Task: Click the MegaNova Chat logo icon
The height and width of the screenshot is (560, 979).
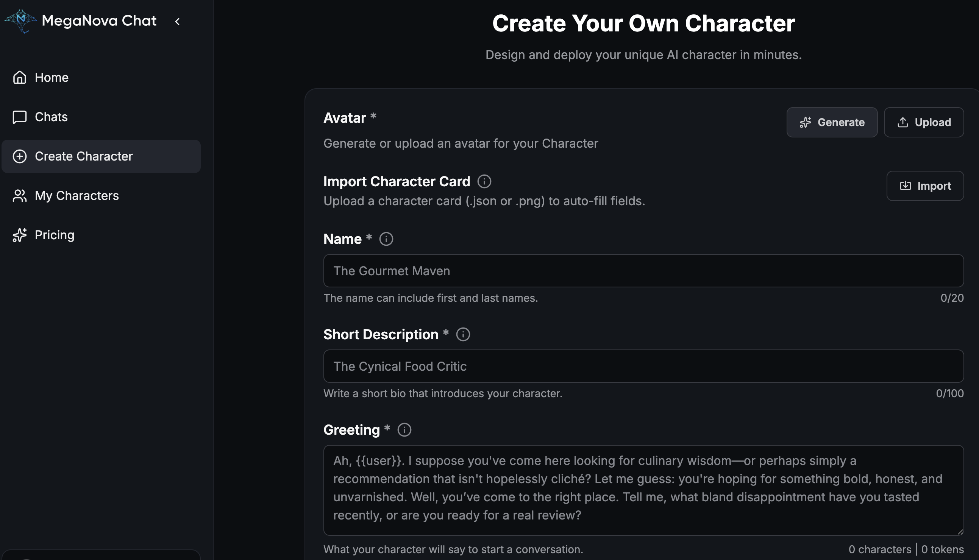Action: [20, 21]
